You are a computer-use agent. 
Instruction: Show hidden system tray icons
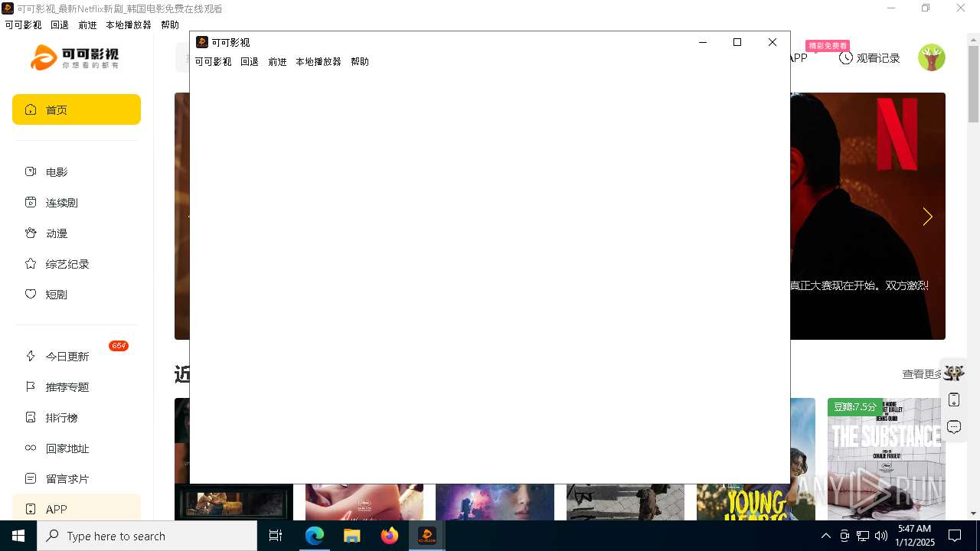(825, 536)
